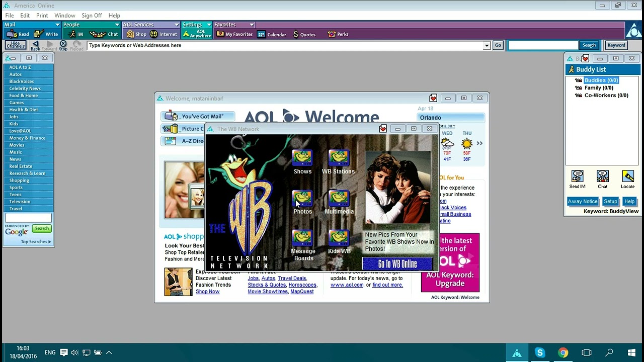Open the Help menu
The height and width of the screenshot is (362, 644).
point(114,16)
